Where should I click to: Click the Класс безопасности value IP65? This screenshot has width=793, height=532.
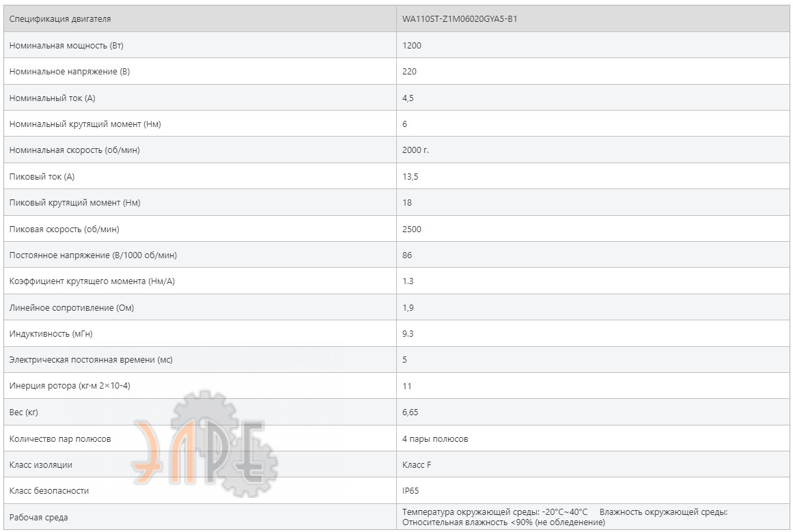tap(411, 490)
